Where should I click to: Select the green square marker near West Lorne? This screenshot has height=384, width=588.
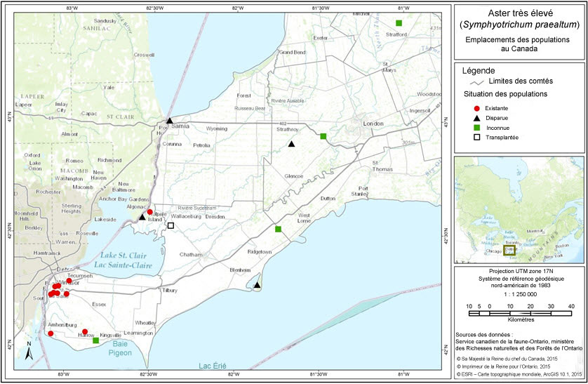[x=278, y=230]
